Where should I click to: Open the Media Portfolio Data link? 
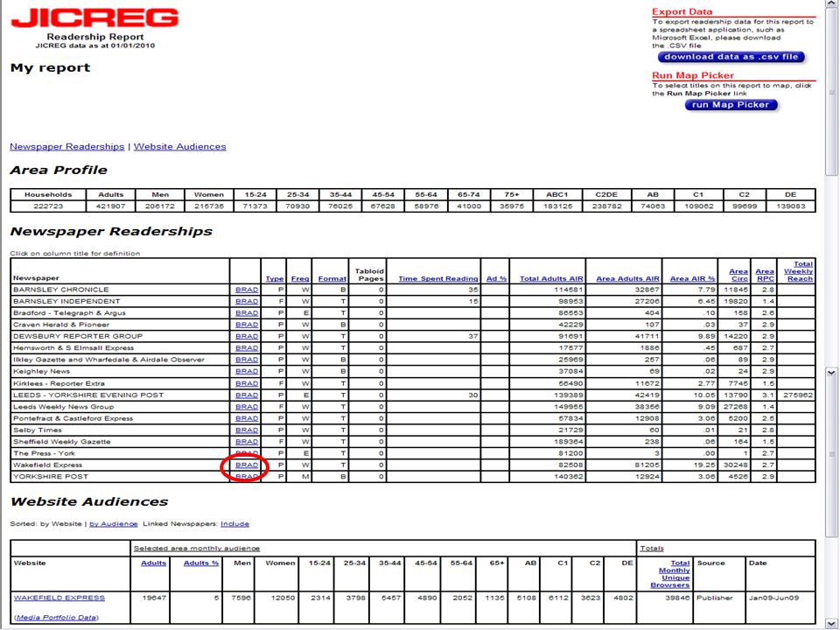pyautogui.click(x=57, y=618)
